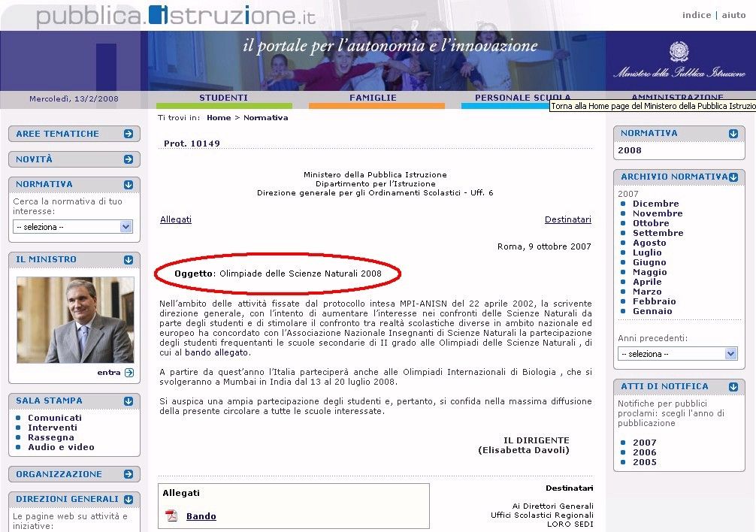This screenshot has width=756, height=532.
Task: Click the arrow icon beside Aree Tematiche
Action: (129, 134)
